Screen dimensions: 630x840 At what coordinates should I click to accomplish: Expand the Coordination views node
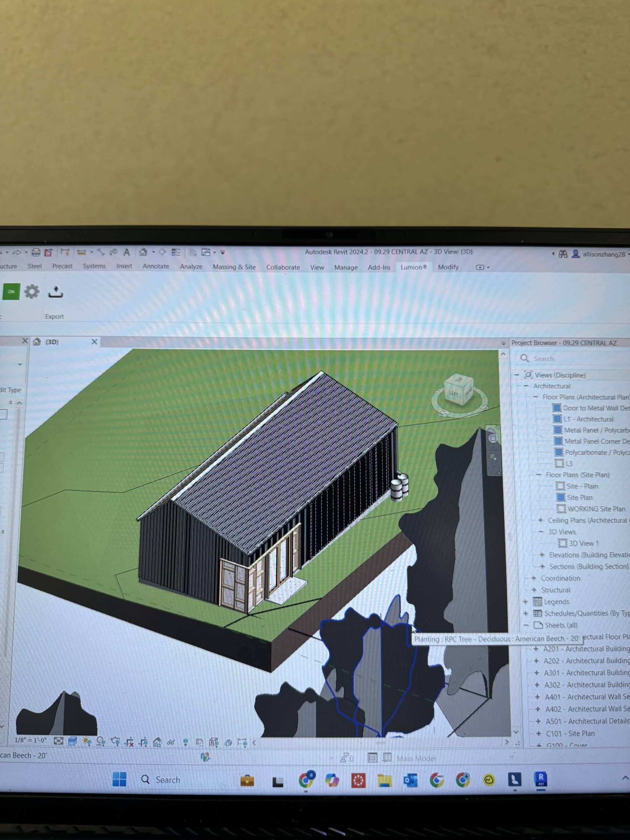coord(534,578)
